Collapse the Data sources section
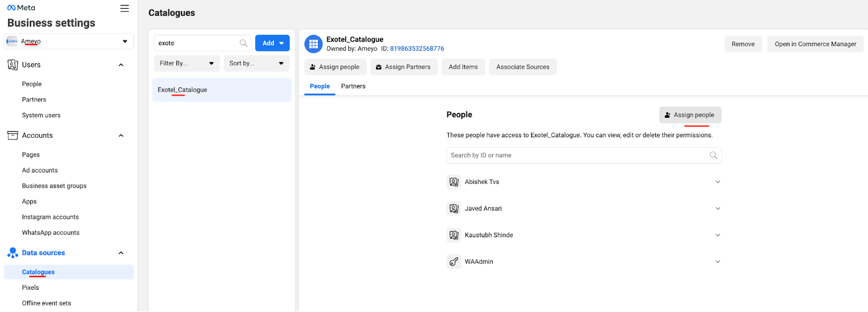 coord(121,253)
